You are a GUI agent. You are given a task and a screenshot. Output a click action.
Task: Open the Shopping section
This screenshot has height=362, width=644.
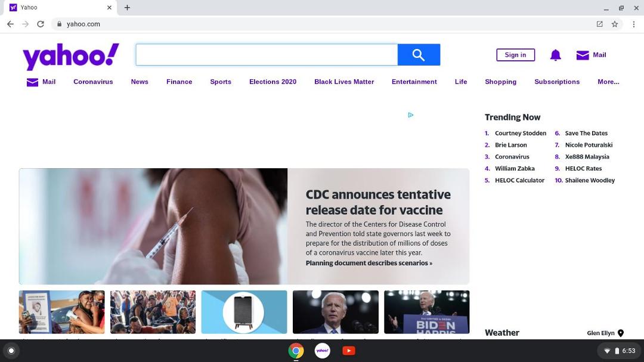pos(501,82)
